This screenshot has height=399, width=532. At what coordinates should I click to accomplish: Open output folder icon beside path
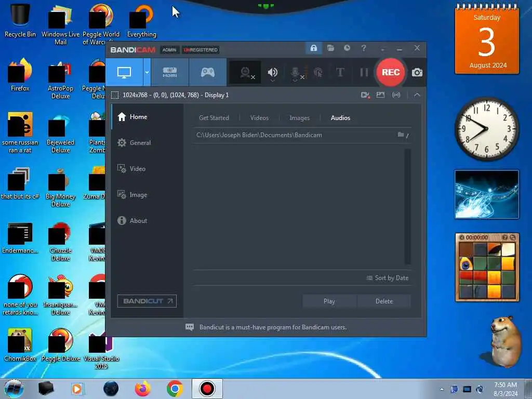401,135
